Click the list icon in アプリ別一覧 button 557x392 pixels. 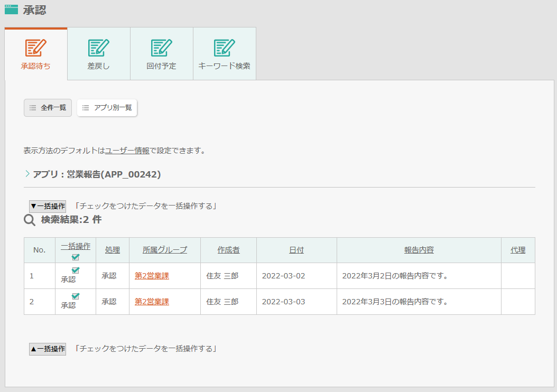click(x=86, y=108)
